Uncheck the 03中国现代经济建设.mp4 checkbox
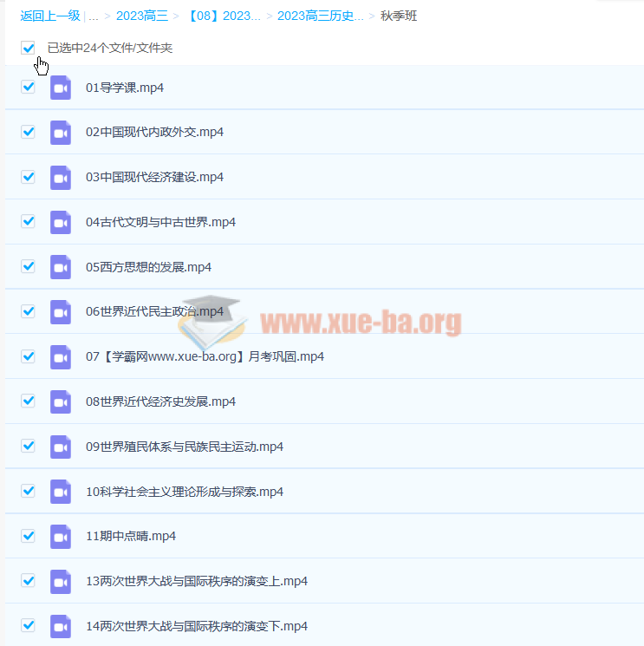This screenshot has height=646, width=644. (28, 177)
